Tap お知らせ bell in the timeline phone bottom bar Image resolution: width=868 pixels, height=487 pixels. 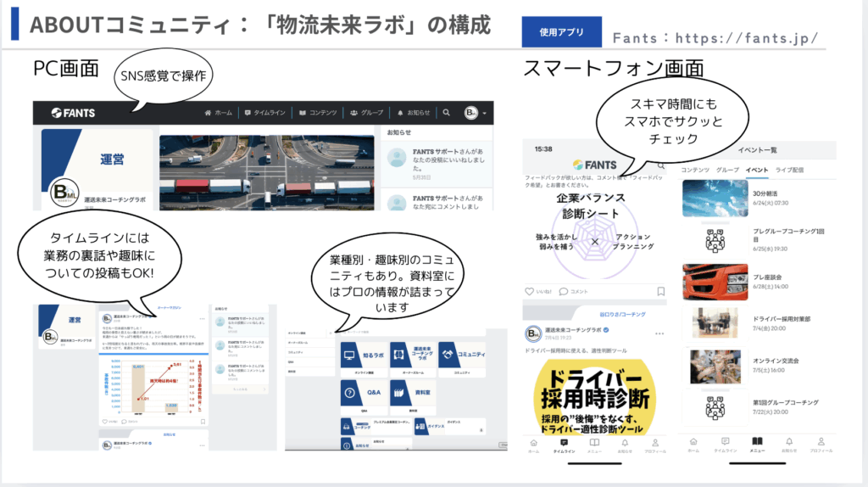click(x=625, y=446)
